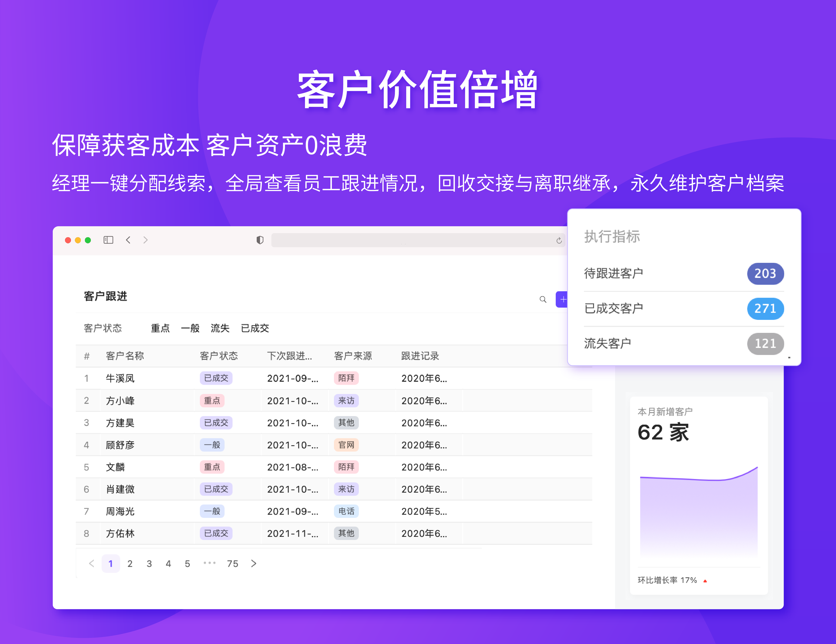Image resolution: width=836 pixels, height=644 pixels.
Task: Filter customers by 一般 status
Action: [190, 328]
